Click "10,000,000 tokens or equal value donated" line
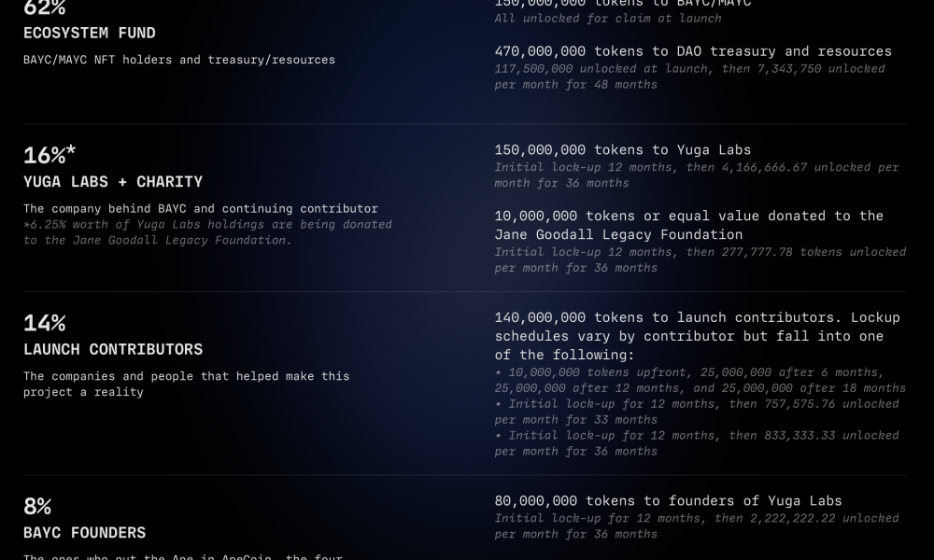934x560 pixels. (x=688, y=225)
